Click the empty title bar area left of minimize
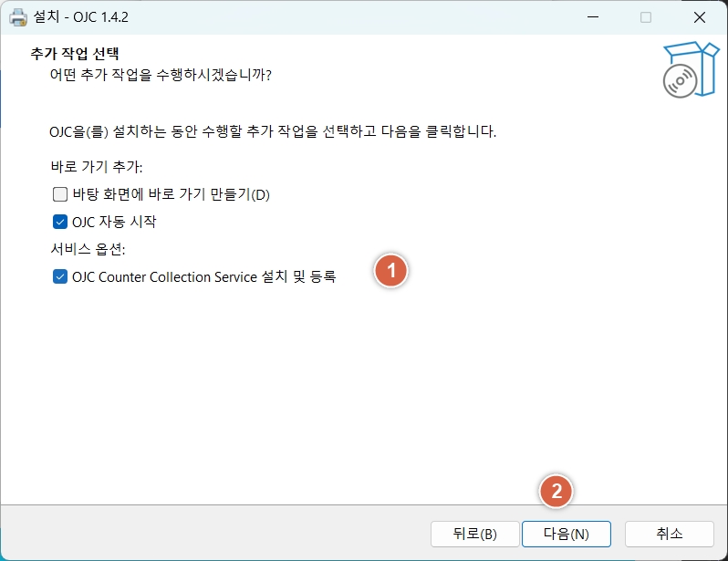728x561 pixels. [x=365, y=17]
